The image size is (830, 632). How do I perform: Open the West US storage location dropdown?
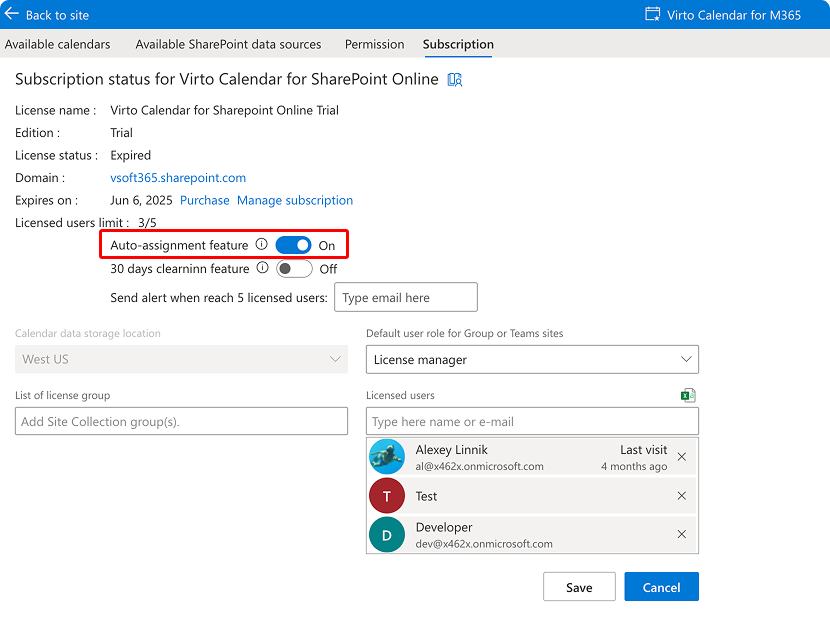click(x=181, y=359)
